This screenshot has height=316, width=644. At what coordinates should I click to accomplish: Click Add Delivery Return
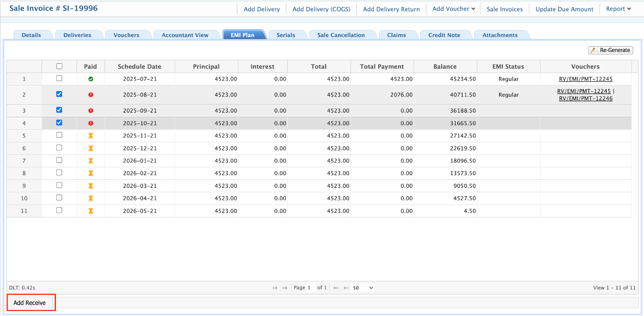point(391,9)
